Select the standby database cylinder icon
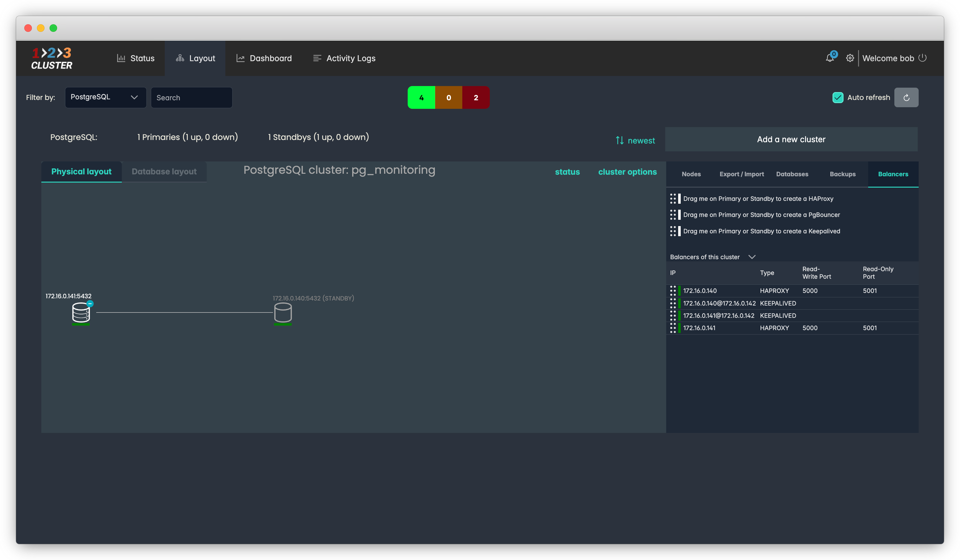This screenshot has height=560, width=960. coord(283,312)
